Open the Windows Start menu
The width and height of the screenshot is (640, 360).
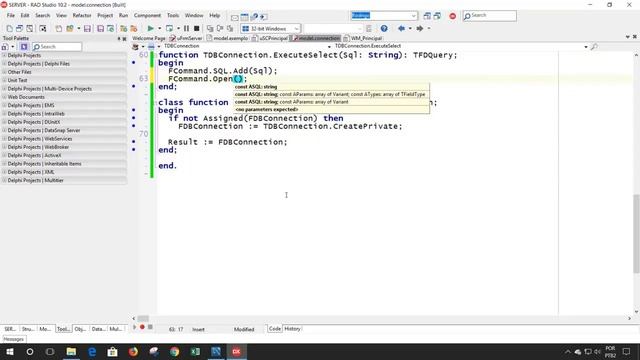coord(10,351)
